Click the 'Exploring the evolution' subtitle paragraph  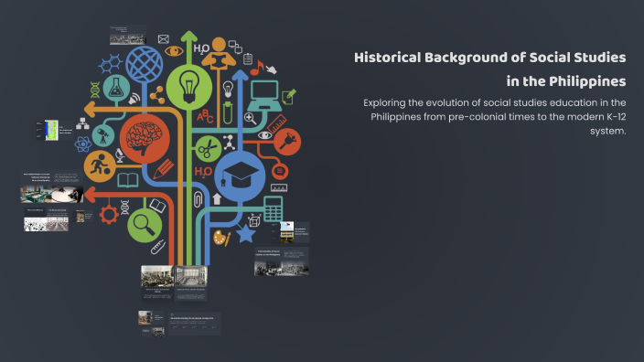[495, 117]
